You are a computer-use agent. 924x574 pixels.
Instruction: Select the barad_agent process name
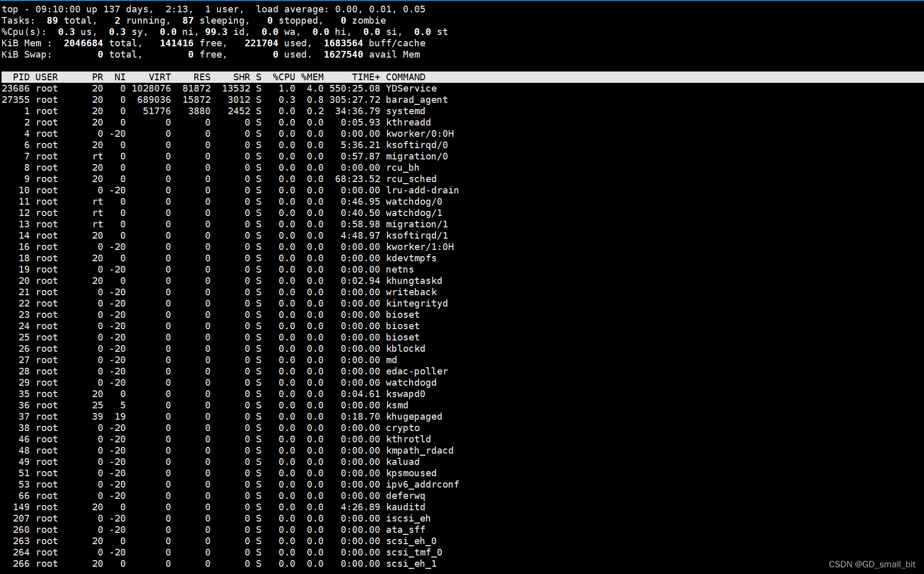(417, 100)
